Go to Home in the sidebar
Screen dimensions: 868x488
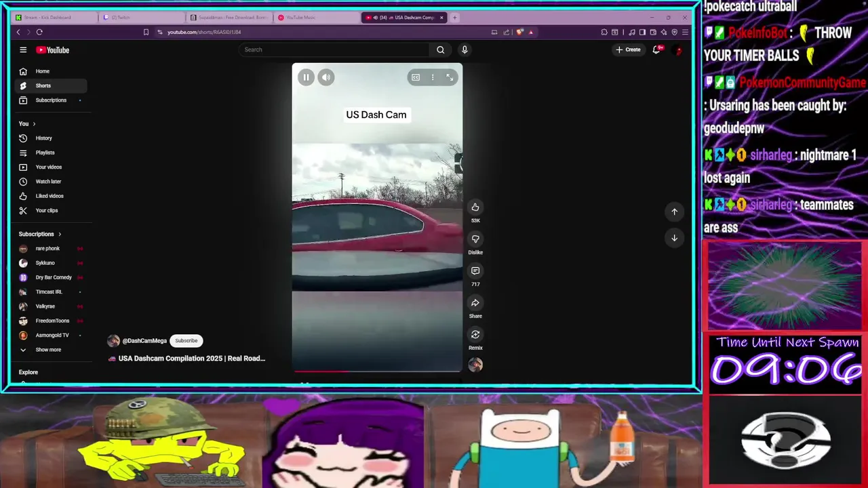click(x=51, y=71)
